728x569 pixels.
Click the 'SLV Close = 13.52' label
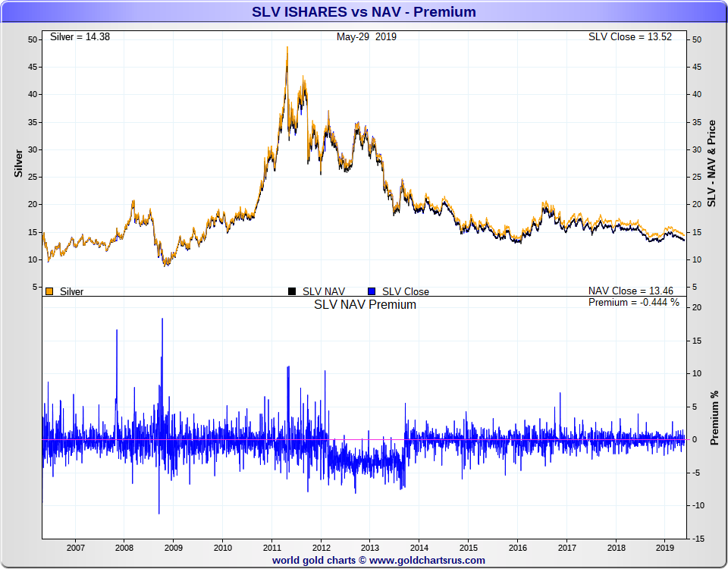(630, 36)
